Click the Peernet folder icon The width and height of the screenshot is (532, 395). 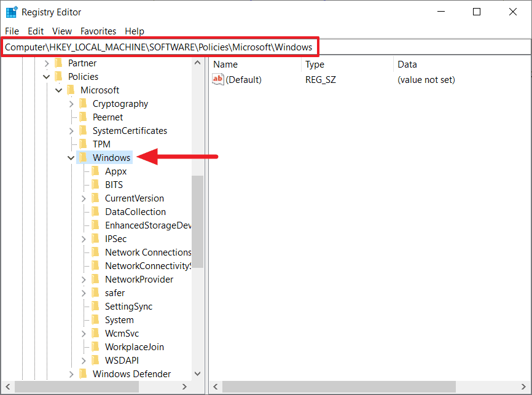[x=83, y=117]
